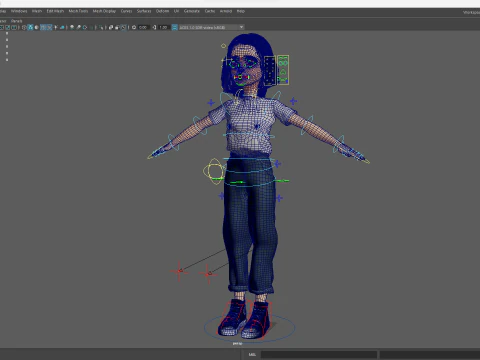Select the small yellow control above the head

click(x=223, y=46)
